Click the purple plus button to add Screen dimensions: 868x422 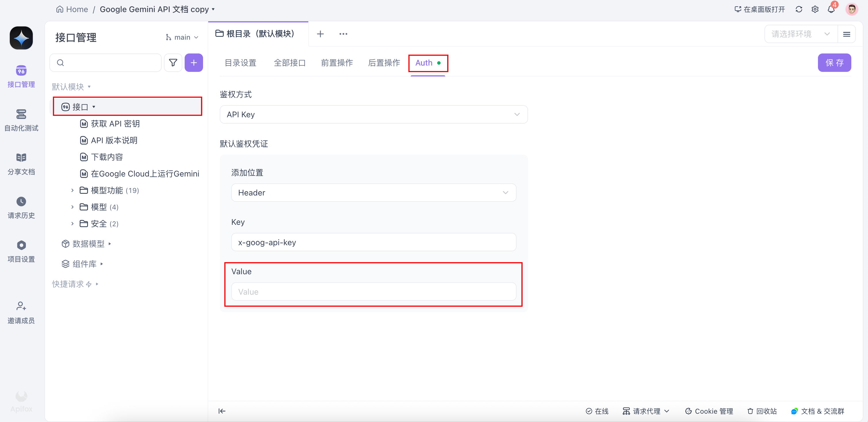[194, 63]
